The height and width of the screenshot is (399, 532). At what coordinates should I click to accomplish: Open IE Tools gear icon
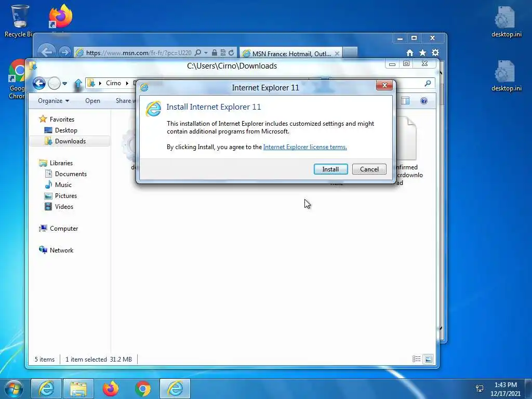(435, 52)
